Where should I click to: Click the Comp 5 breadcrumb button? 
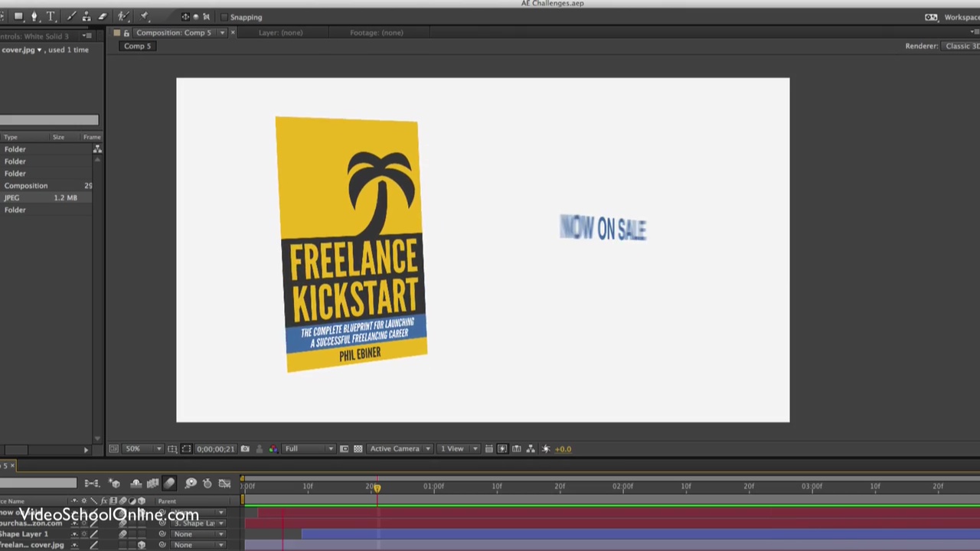pyautogui.click(x=138, y=46)
